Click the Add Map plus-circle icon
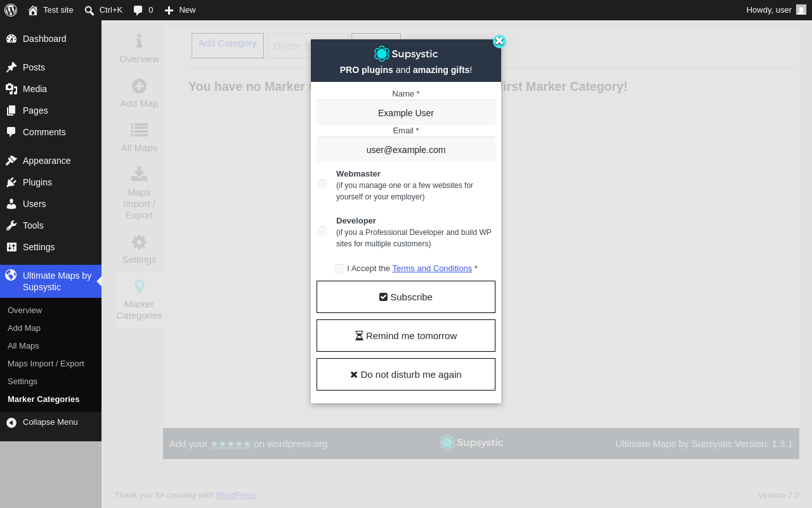The image size is (812, 508). point(139,86)
